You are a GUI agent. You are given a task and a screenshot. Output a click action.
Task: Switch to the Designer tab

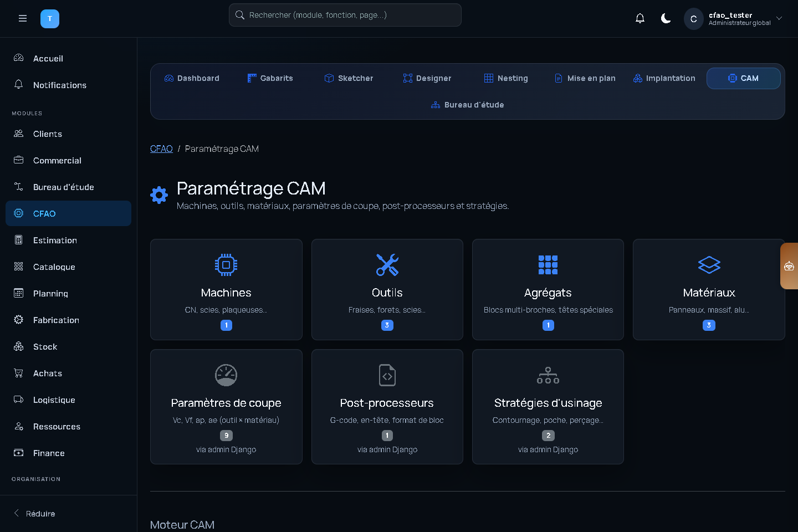pyautogui.click(x=427, y=78)
